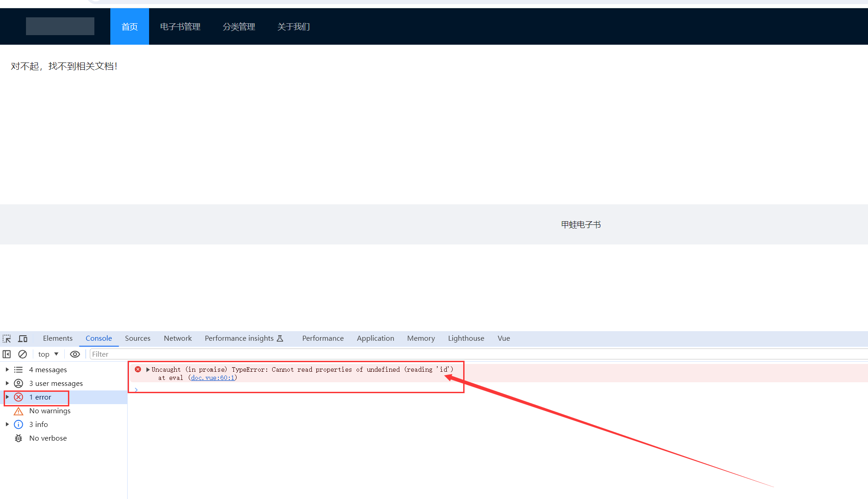Click the '对不起，找不到相关文档!' message
This screenshot has width=868, height=499.
64,66
